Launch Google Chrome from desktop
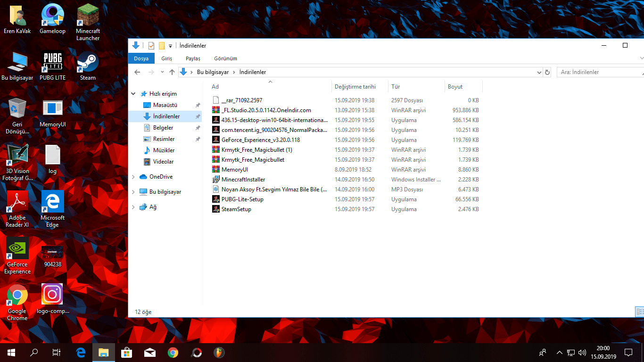This screenshot has height=362, width=644. pyautogui.click(x=17, y=302)
